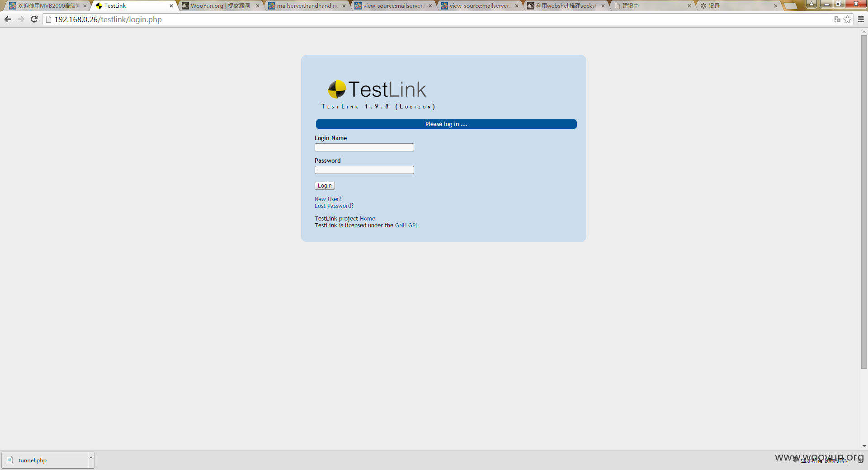Open the Chrome menu hamburger icon
Image resolution: width=868 pixels, height=470 pixels.
(861, 19)
